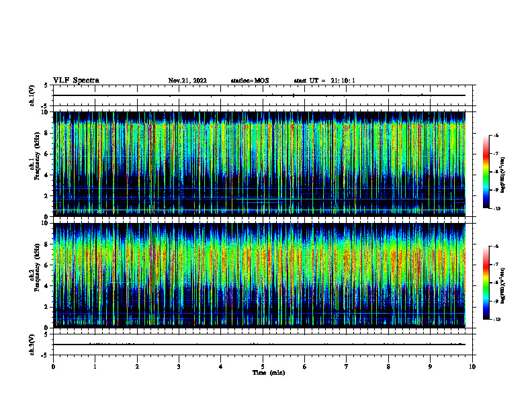Click the ch.1(V) waveform trace panel
532x411 pixels.
tap(263, 95)
